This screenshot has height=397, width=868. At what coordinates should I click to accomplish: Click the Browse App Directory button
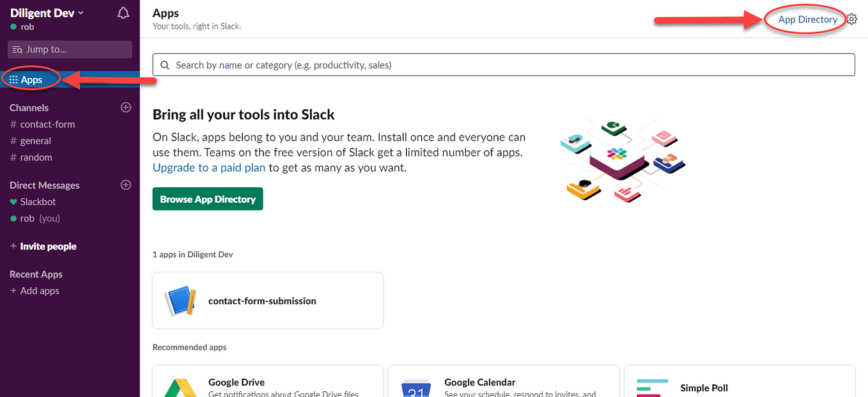click(208, 199)
